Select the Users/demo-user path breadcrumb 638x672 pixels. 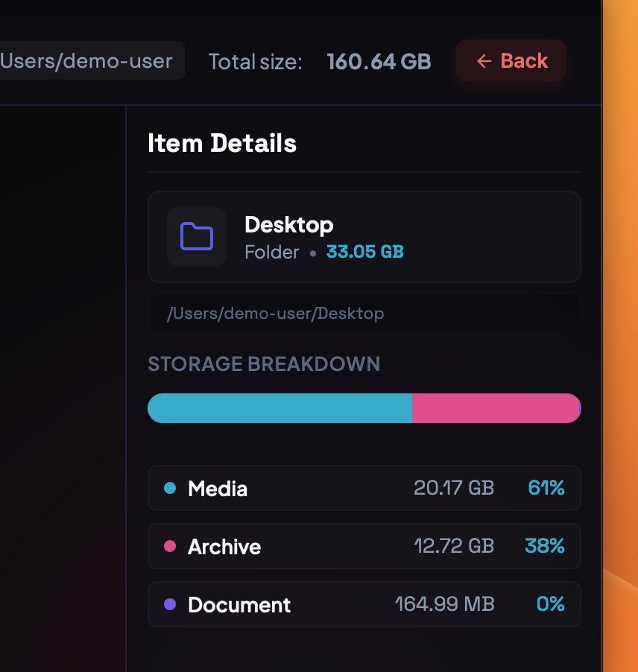(x=92, y=60)
